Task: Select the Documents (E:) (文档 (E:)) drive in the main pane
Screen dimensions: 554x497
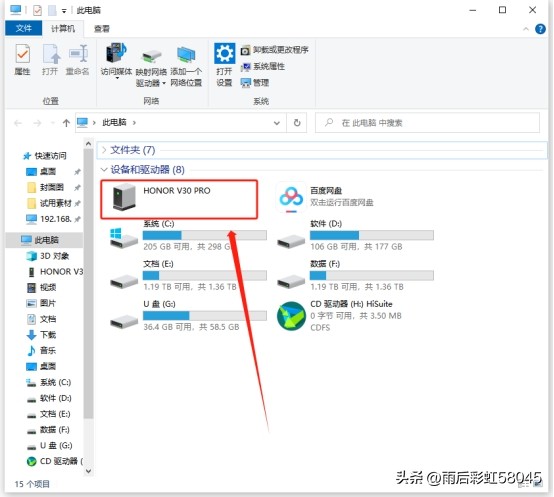Action: pyautogui.click(x=187, y=276)
